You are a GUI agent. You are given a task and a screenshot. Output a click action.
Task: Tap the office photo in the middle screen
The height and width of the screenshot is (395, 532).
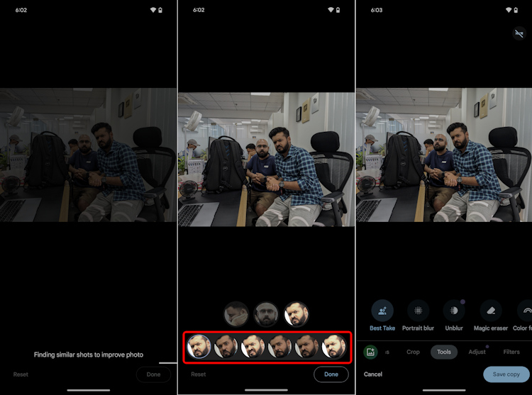point(266,159)
